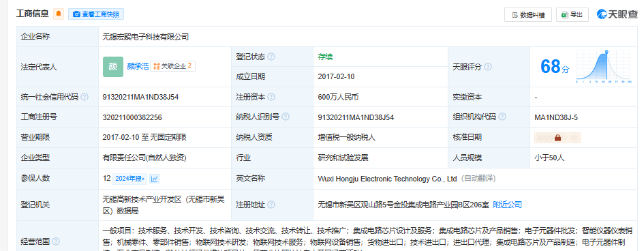
Task: Click the 工商信息 section heading
Action: click(33, 14)
